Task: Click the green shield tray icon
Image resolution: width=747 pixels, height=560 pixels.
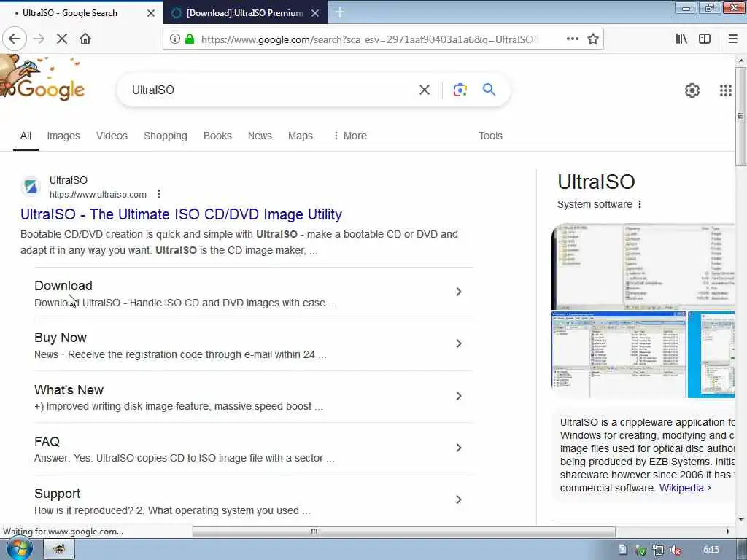Action: [640, 550]
